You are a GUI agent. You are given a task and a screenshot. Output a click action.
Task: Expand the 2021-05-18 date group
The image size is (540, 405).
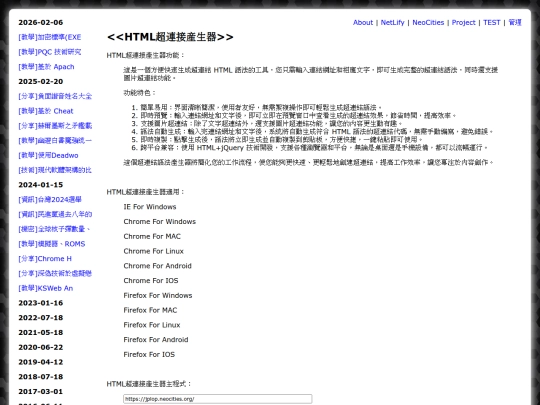[x=41, y=332]
